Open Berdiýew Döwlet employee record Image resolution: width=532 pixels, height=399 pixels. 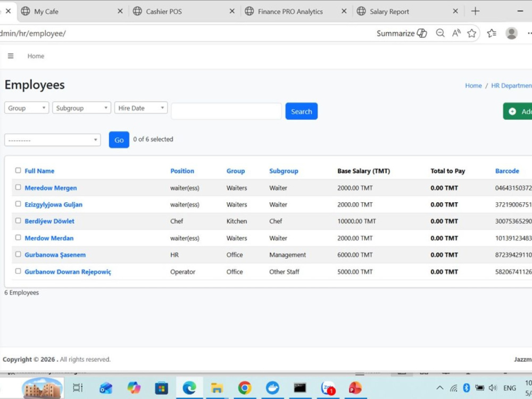click(49, 221)
